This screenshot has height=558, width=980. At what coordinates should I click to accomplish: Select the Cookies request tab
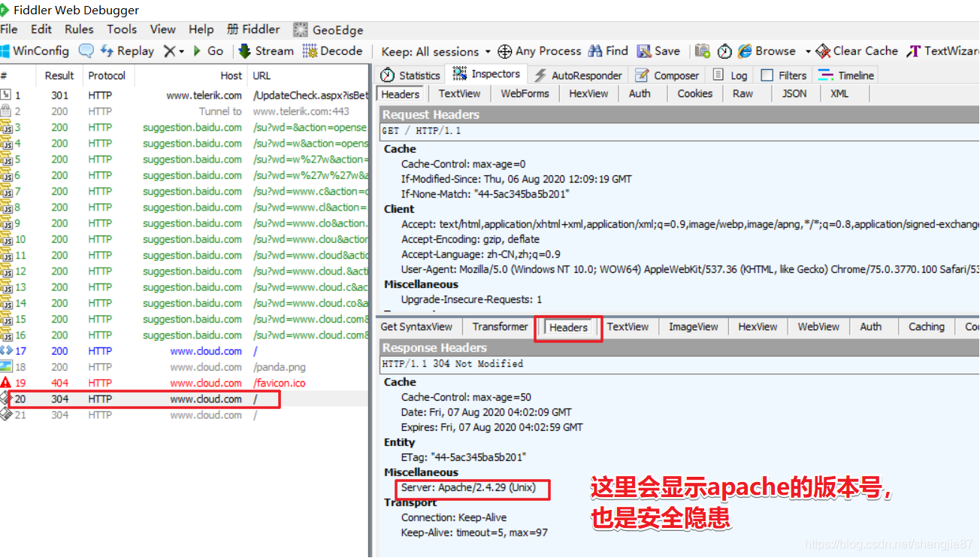pyautogui.click(x=694, y=94)
